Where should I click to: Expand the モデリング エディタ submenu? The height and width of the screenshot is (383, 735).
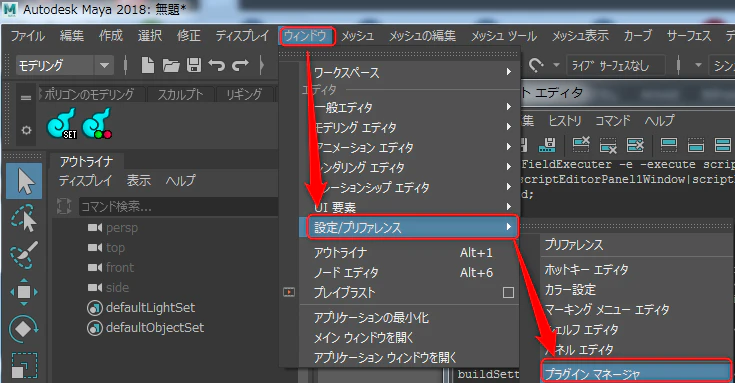(409, 127)
